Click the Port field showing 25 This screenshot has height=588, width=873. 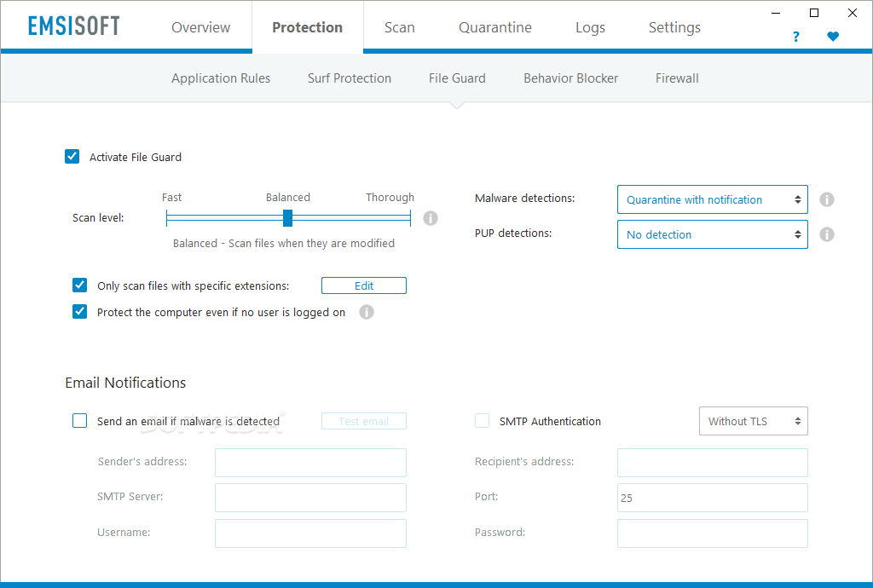pos(712,498)
